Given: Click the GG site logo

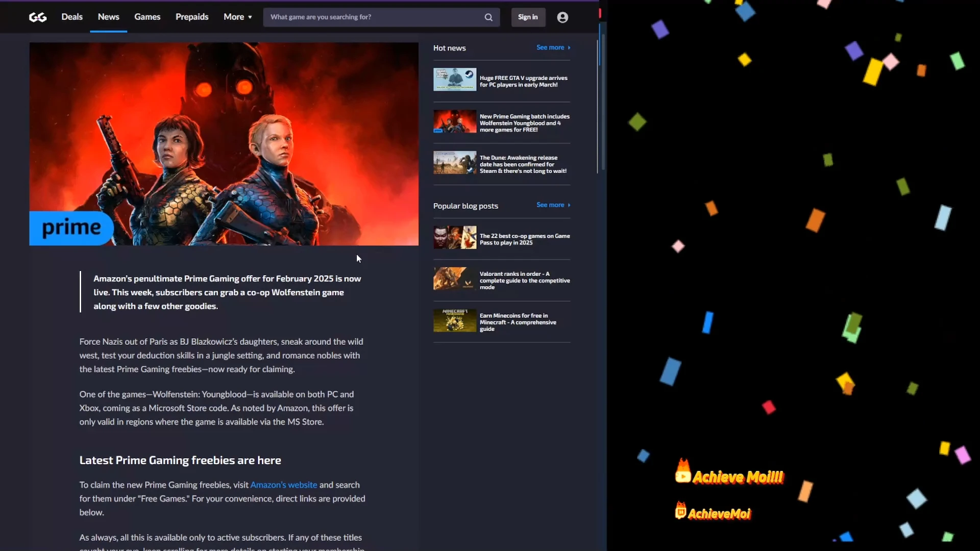Looking at the screenshot, I should pyautogui.click(x=38, y=17).
